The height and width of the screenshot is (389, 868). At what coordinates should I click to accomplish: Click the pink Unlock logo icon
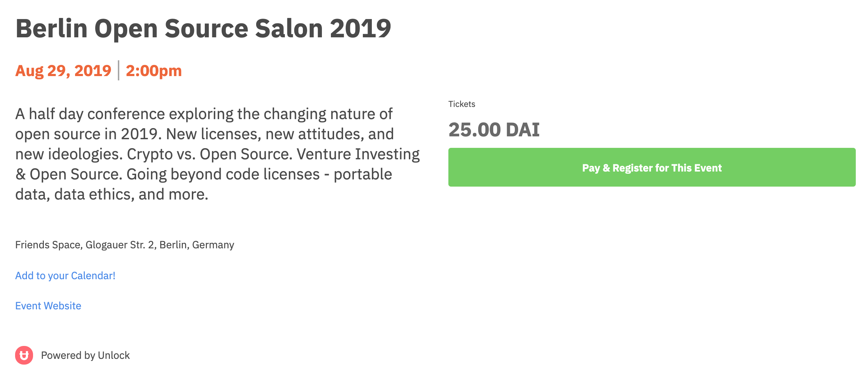pos(24,355)
